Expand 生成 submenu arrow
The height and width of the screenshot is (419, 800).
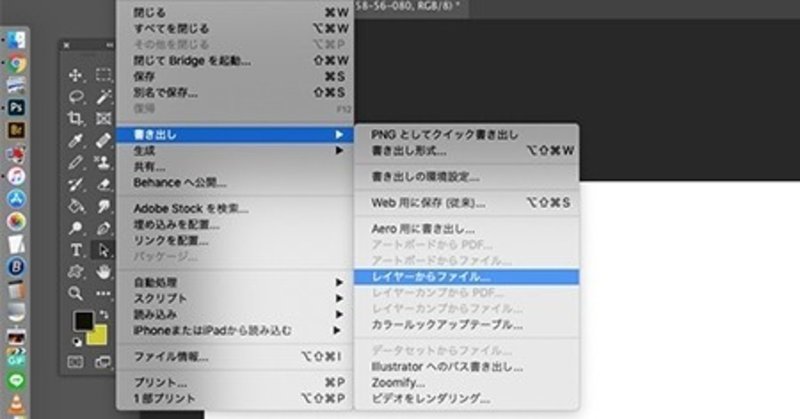pyautogui.click(x=339, y=151)
